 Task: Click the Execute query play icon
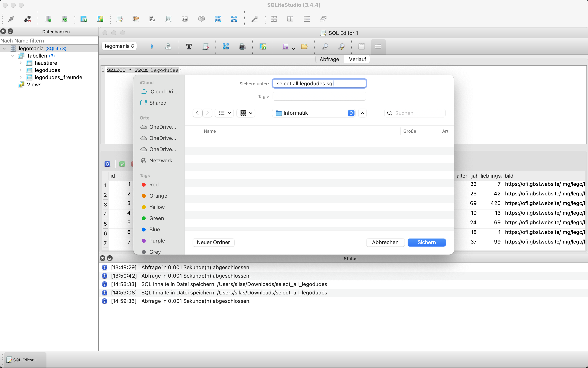click(152, 46)
